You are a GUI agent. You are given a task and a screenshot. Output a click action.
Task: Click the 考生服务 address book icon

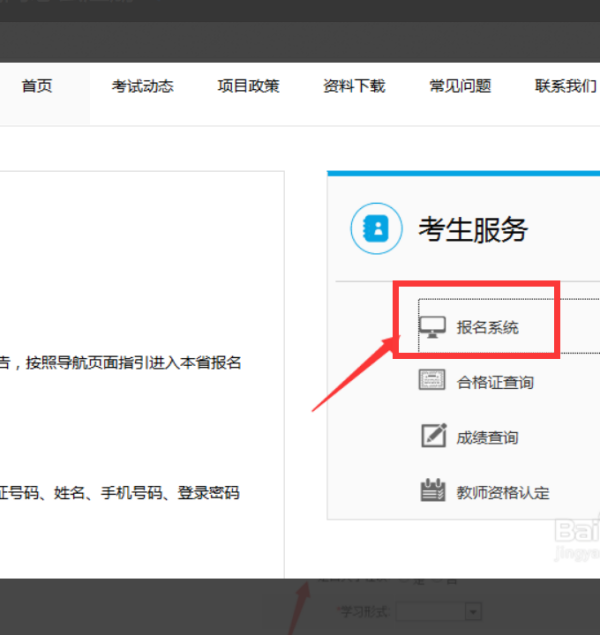(x=377, y=228)
